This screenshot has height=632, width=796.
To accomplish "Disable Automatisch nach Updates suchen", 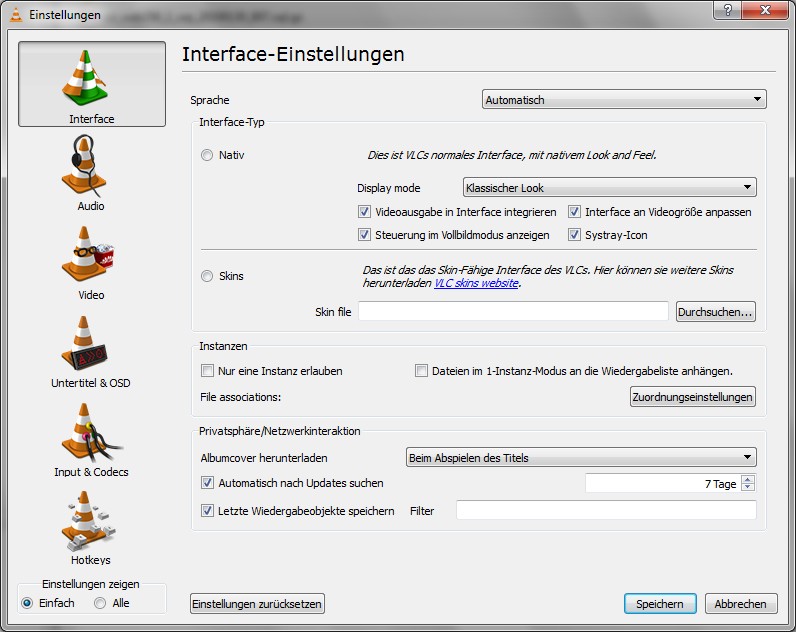I will pos(208,483).
